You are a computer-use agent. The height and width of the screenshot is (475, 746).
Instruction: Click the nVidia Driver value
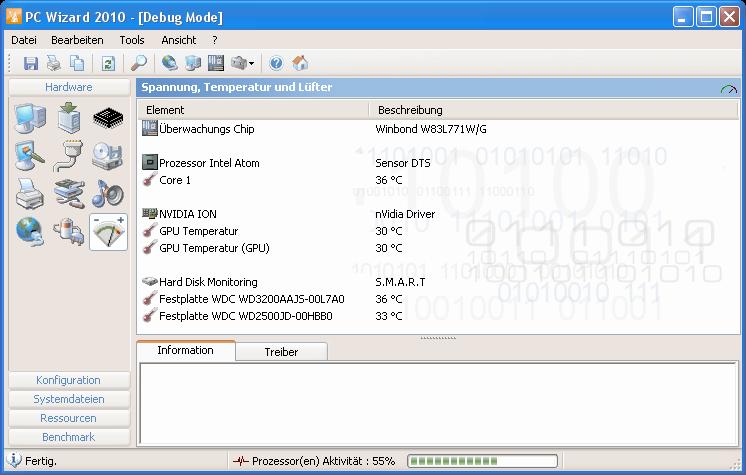pos(405,214)
